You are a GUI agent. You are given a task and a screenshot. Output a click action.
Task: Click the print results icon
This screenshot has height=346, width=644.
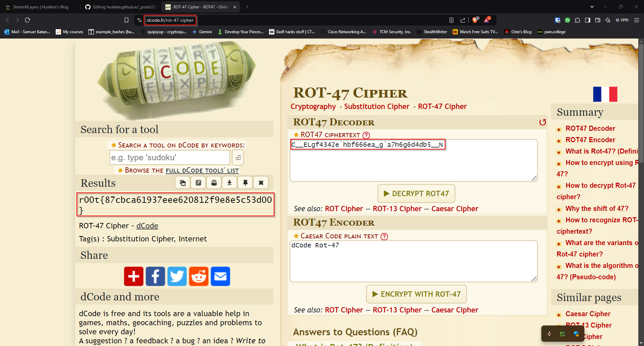point(214,183)
